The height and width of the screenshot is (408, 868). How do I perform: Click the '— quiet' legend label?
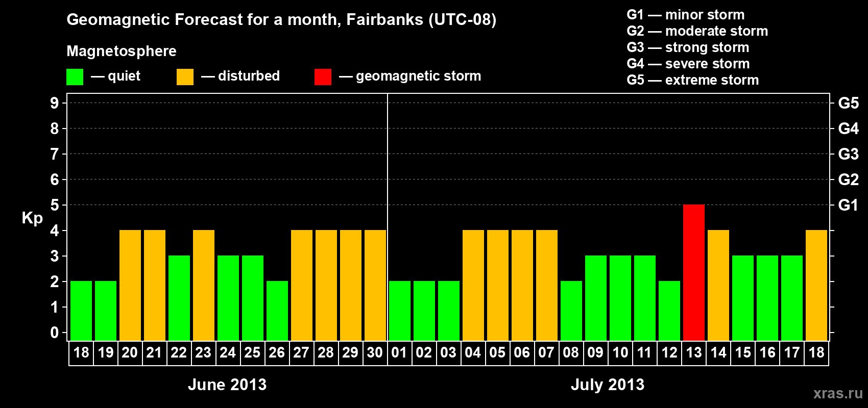pyautogui.click(x=115, y=76)
